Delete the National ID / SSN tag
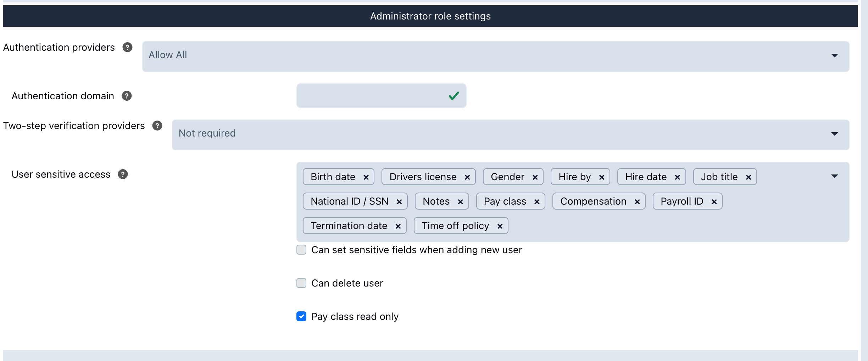The image size is (868, 361). pyautogui.click(x=399, y=201)
